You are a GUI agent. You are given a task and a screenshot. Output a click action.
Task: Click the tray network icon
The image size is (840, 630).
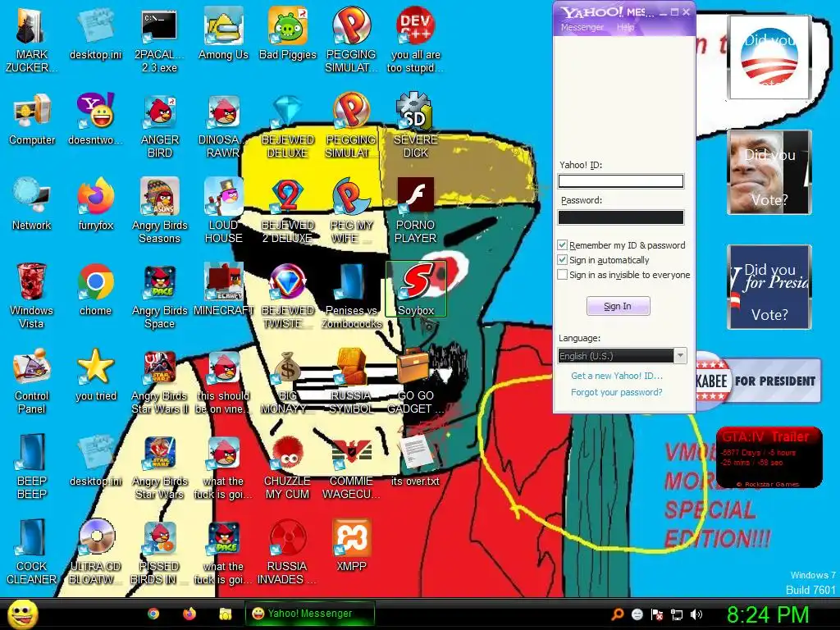pos(677,614)
